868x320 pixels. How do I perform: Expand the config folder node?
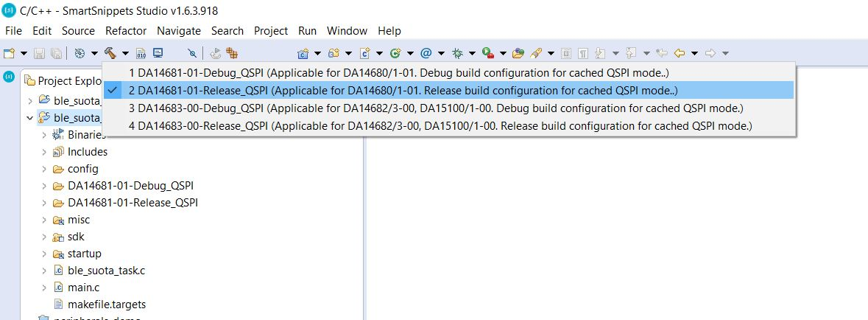44,169
